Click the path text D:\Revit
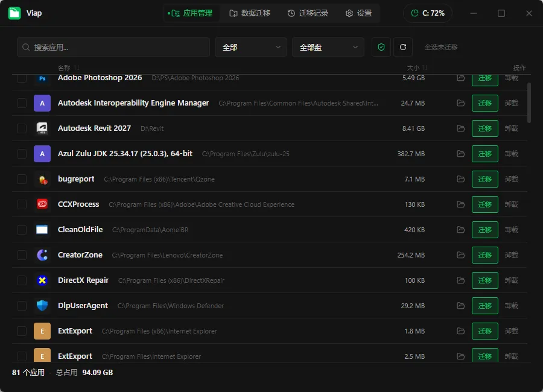 [152, 128]
